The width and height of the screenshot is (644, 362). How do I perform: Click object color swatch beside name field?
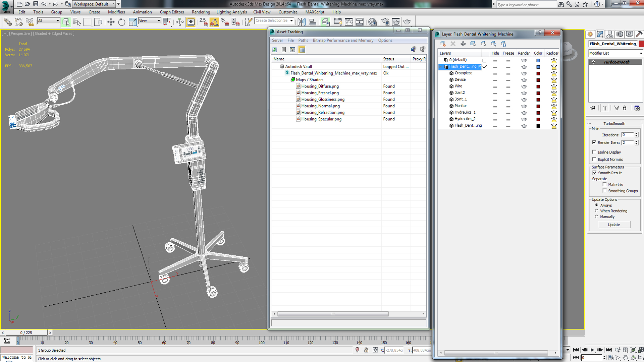coord(641,44)
